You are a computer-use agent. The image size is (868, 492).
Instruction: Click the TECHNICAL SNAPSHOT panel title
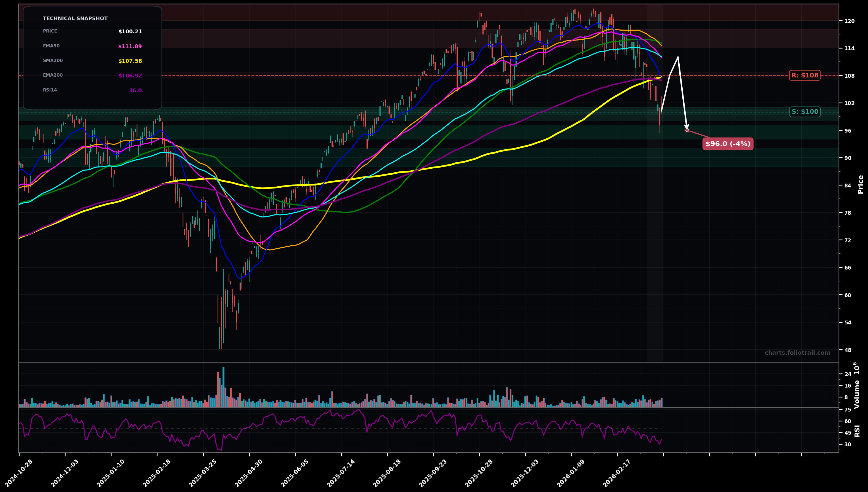pos(75,18)
